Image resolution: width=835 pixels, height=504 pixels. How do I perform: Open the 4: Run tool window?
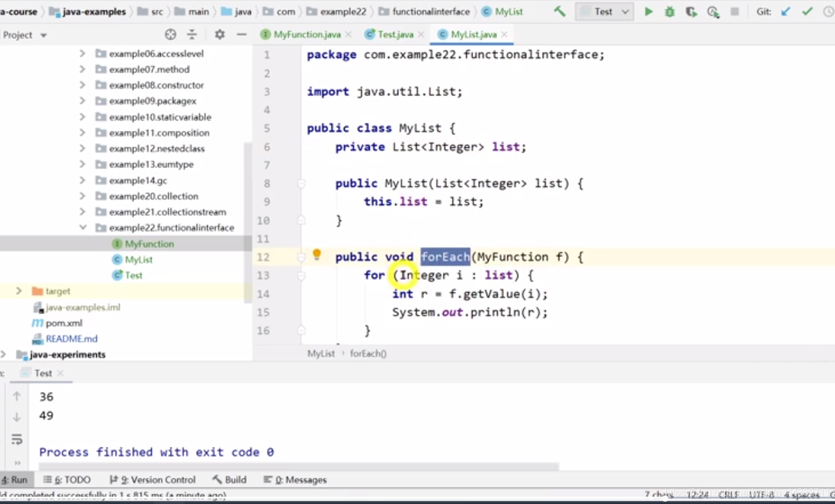[15, 480]
